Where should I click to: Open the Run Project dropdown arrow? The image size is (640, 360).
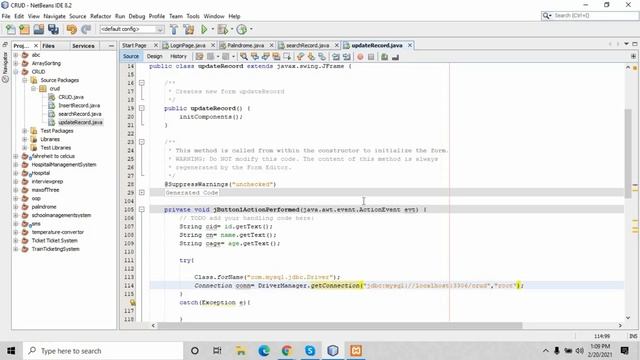coord(212,29)
